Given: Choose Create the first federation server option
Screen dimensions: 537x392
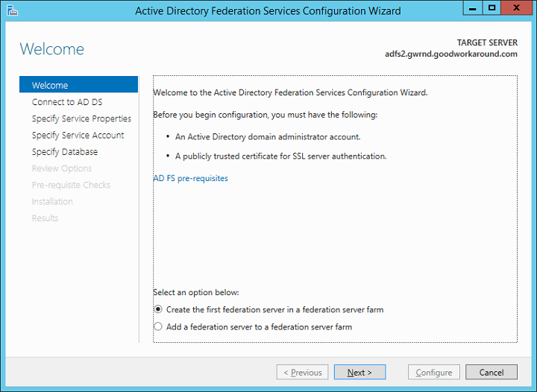Looking at the screenshot, I should click(x=157, y=309).
